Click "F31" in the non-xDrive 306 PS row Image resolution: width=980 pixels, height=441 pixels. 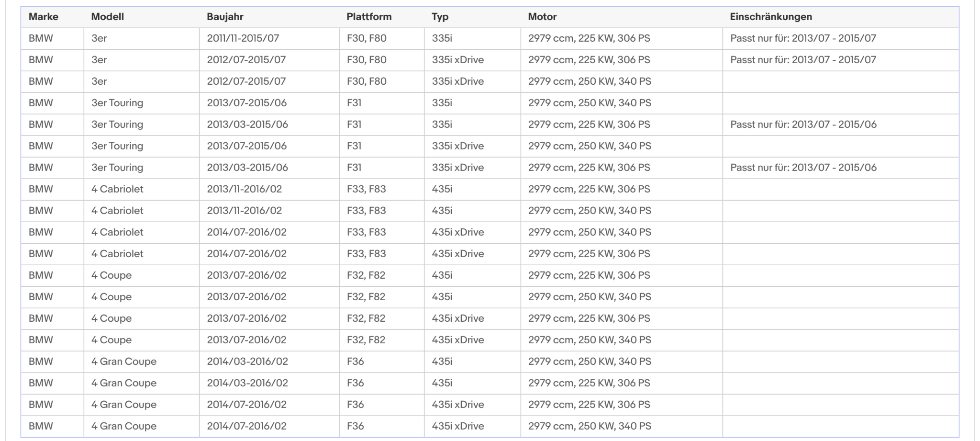354,124
